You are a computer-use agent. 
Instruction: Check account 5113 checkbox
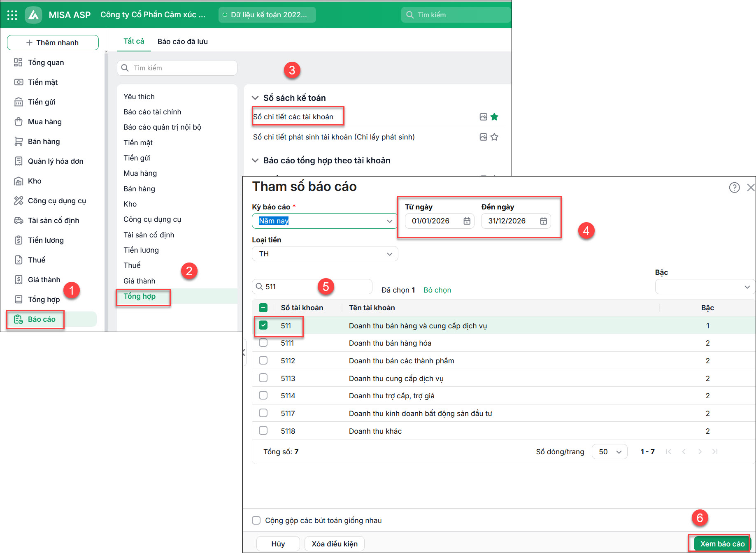tap(263, 378)
